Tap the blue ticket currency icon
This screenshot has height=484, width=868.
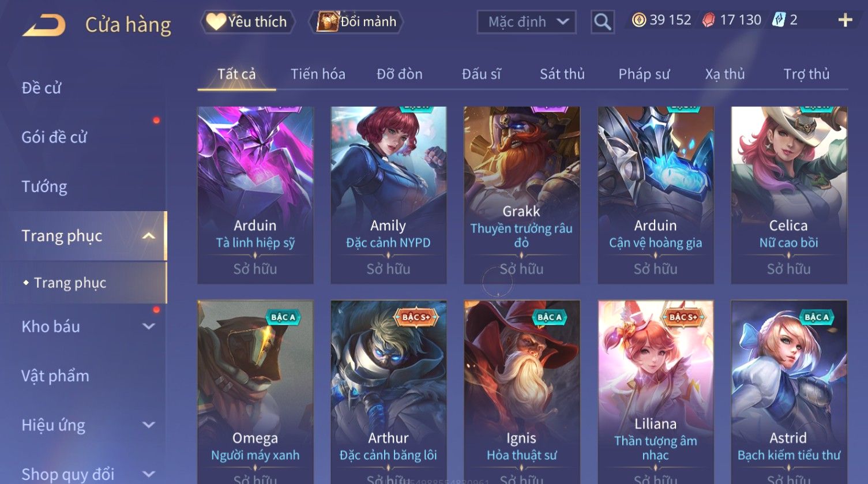[779, 20]
